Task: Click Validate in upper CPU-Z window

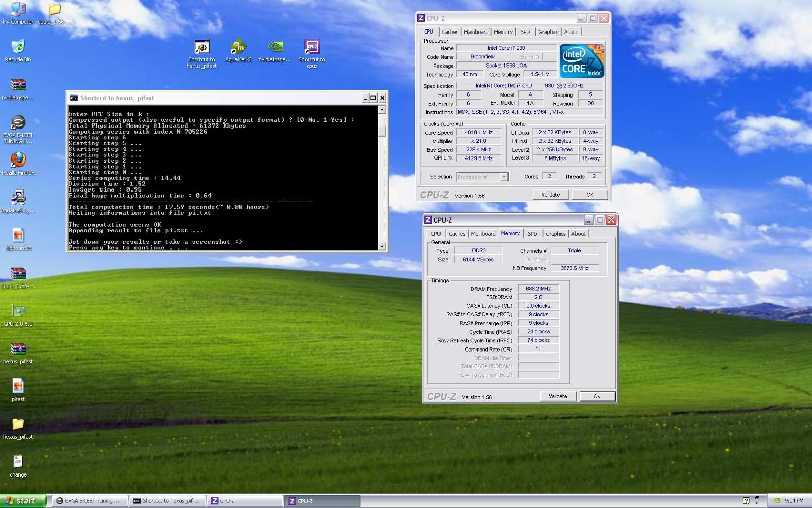Action: tap(551, 195)
